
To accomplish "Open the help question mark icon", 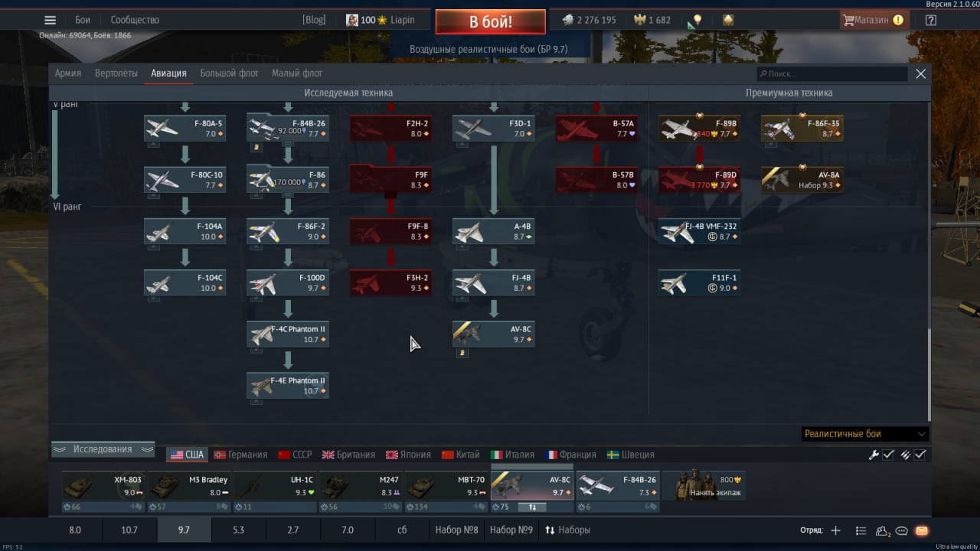I will pos(931,20).
